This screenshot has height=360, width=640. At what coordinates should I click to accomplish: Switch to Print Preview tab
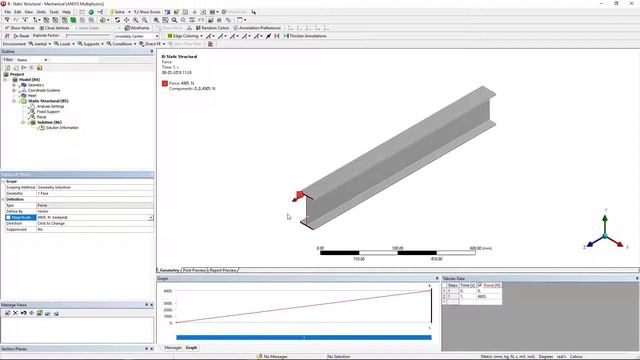pos(194,270)
